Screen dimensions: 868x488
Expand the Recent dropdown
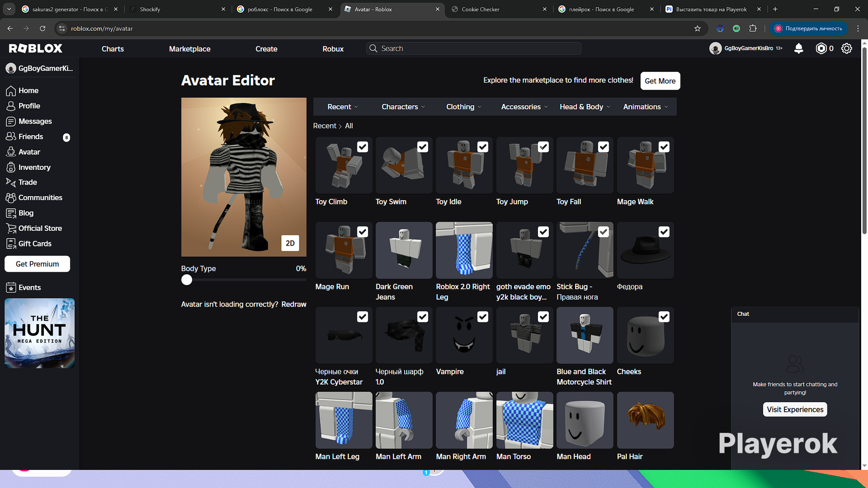343,107
